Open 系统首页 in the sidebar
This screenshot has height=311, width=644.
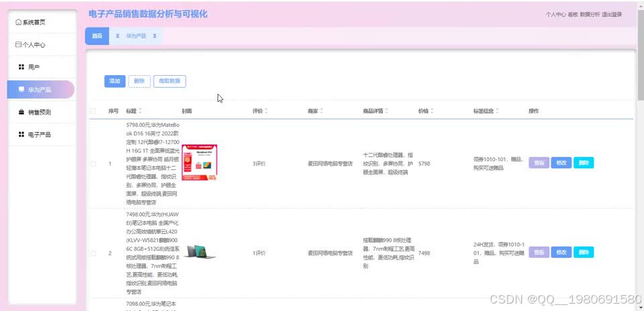(42, 22)
